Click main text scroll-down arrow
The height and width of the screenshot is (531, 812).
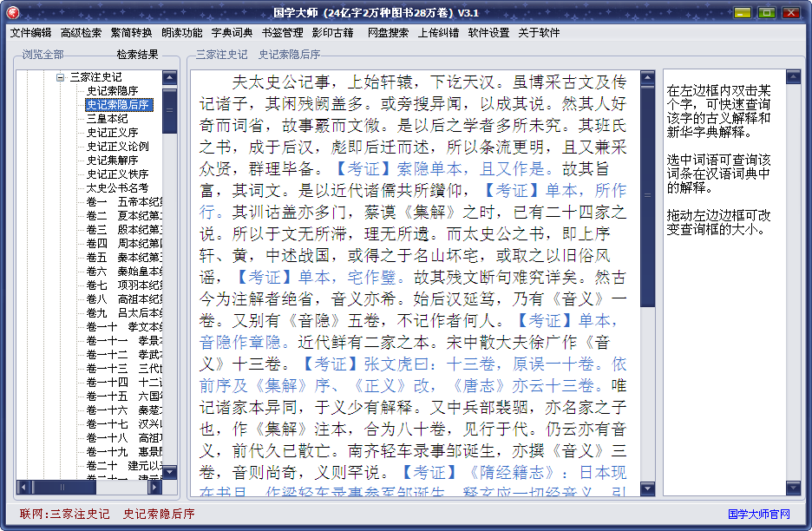pos(647,488)
